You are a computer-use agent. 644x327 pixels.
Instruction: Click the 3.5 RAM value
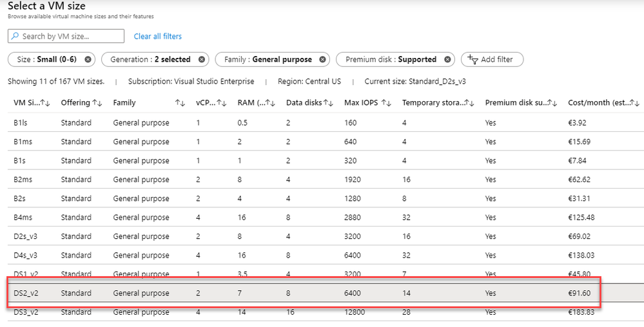(x=242, y=274)
